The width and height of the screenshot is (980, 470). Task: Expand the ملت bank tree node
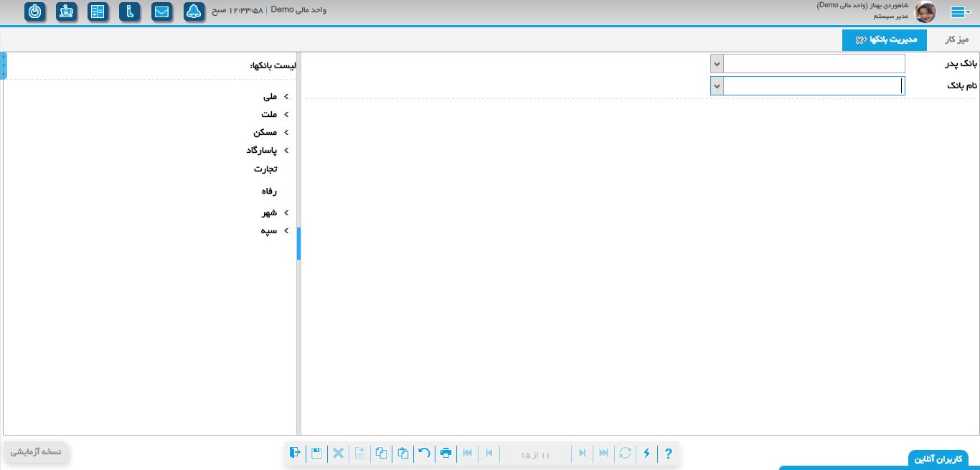coord(286,114)
